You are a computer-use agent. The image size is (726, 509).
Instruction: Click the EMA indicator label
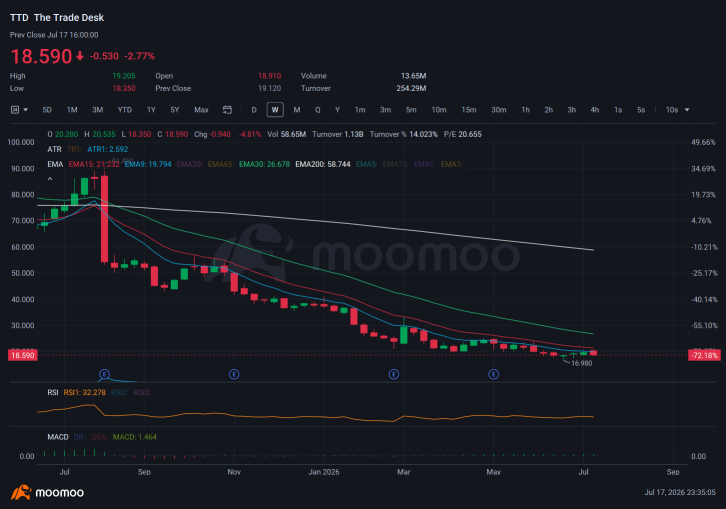(55, 164)
